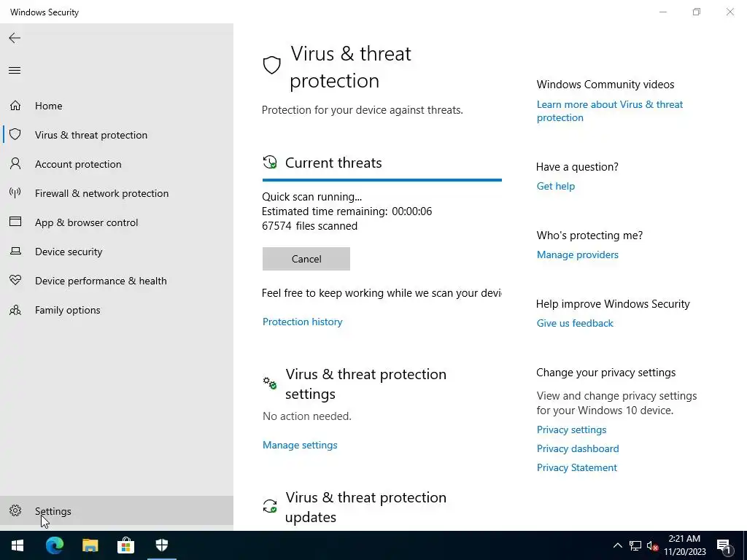Select Home in the sidebar
The image size is (747, 560).
tap(117, 106)
